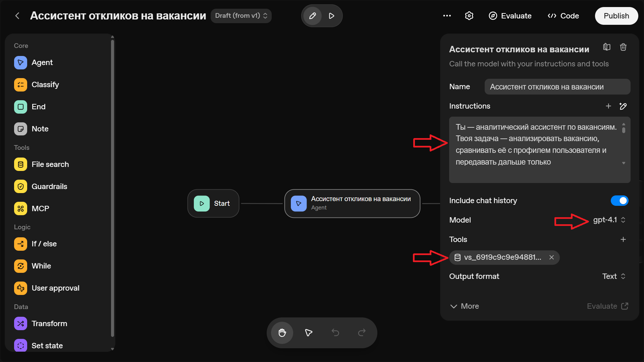Screen dimensions: 644x362
Task: Switch to edit mode pencil toggle
Action: tap(312, 16)
